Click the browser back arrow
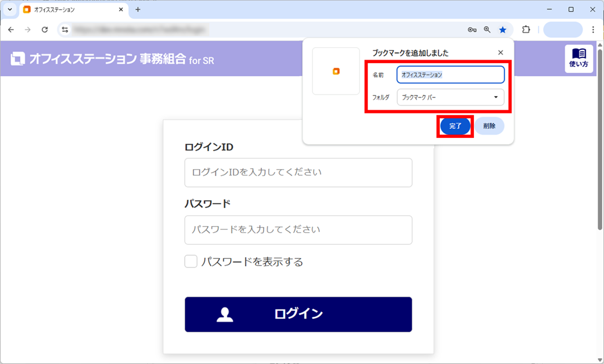The height and width of the screenshot is (364, 604). click(x=11, y=30)
